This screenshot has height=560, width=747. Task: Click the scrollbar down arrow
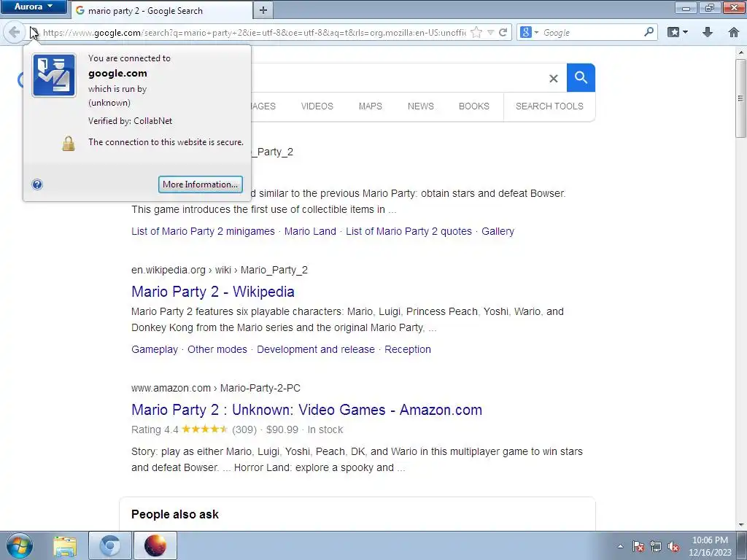point(741,525)
